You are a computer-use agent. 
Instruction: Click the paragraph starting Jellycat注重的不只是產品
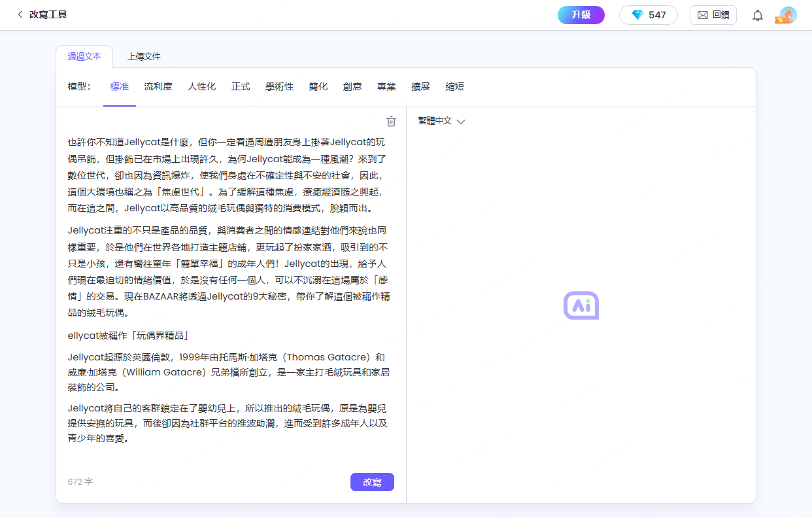(x=229, y=271)
